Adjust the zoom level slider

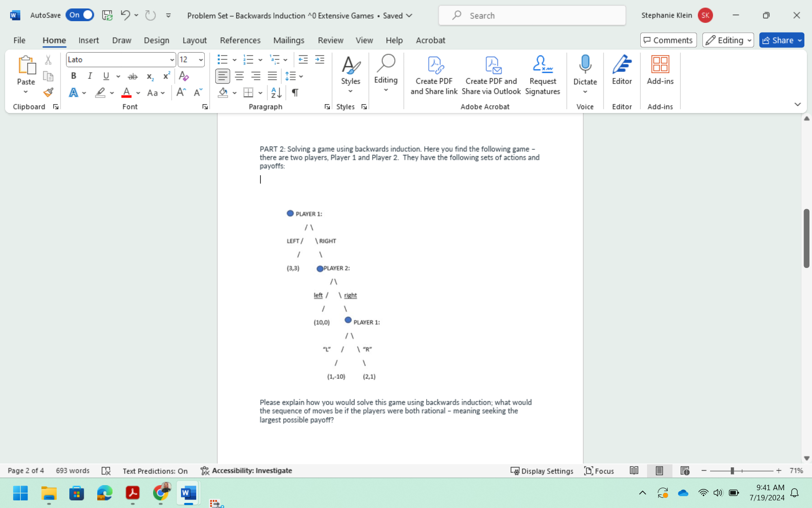tap(732, 471)
